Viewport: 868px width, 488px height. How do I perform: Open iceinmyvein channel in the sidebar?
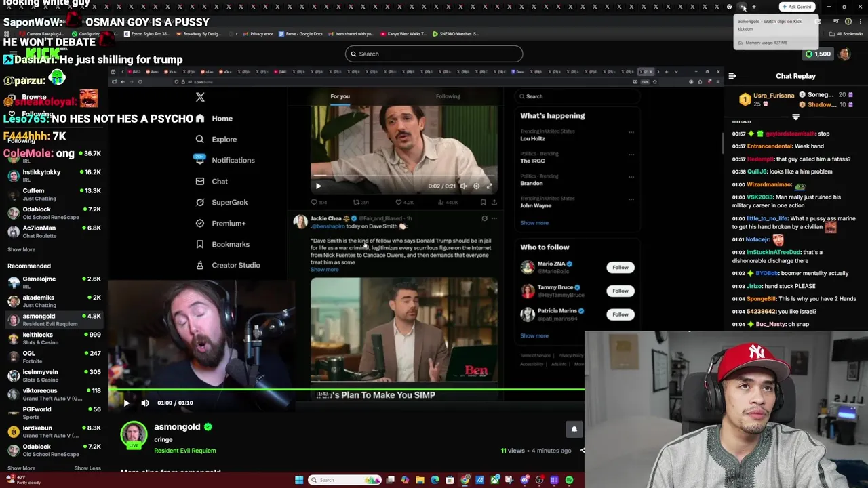[x=54, y=375]
